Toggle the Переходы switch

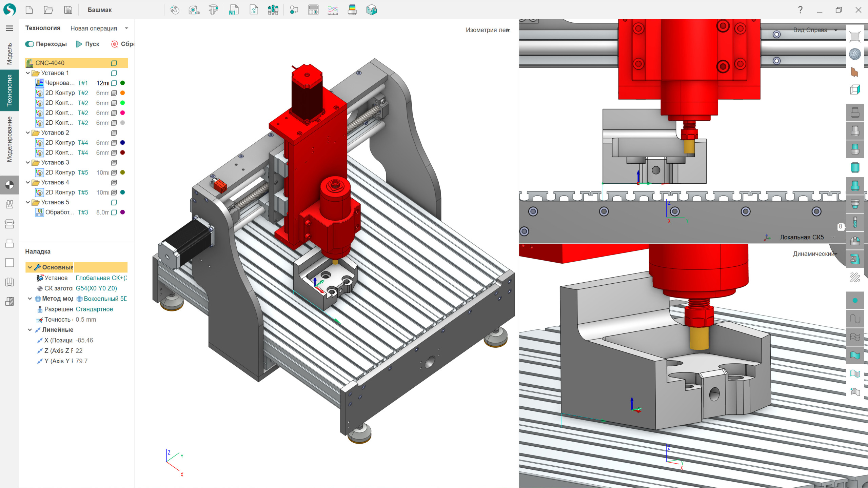29,44
